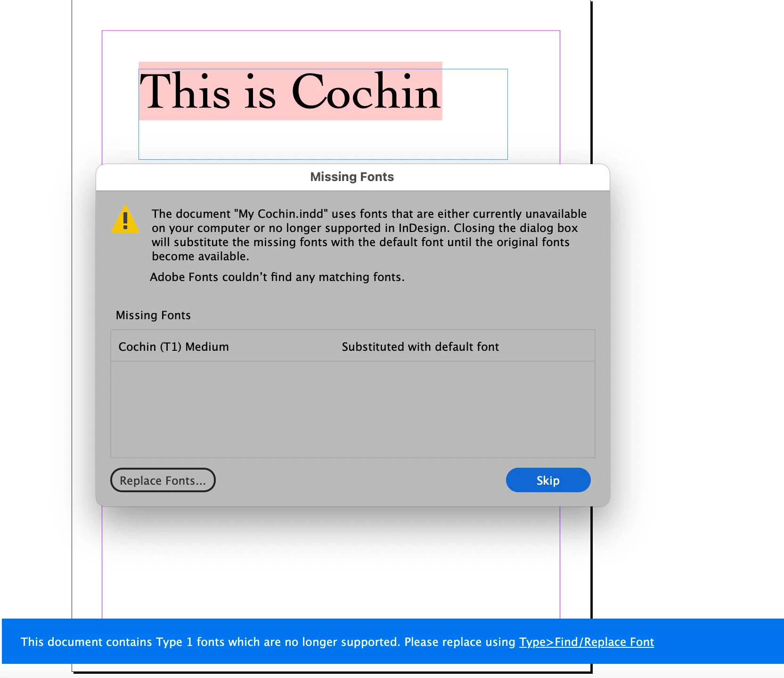Click the blue Type 1 fonts notification text

268,642
